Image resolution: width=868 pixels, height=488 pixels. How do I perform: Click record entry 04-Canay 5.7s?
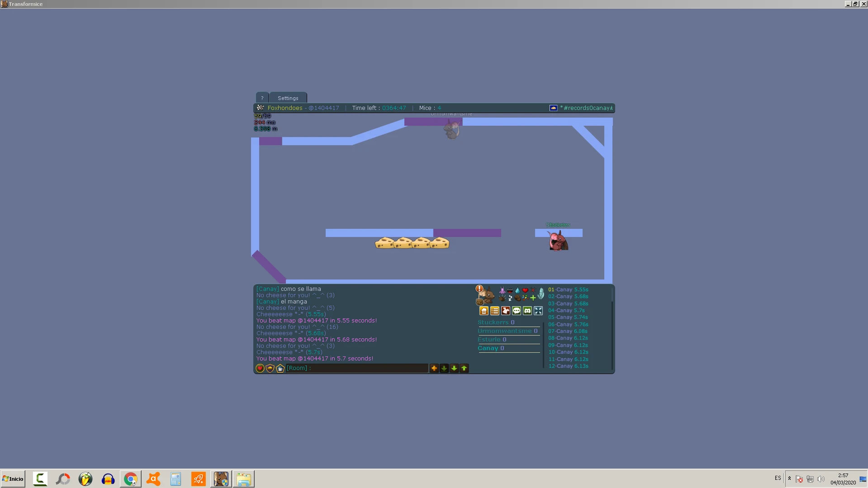coord(566,310)
